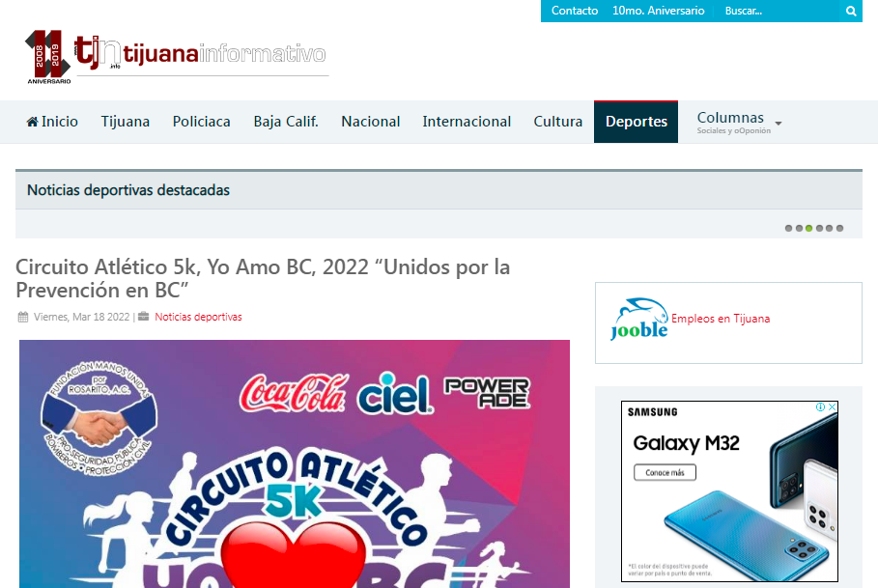Click the Galaxy M32 ad title
878x588 pixels.
[686, 444]
